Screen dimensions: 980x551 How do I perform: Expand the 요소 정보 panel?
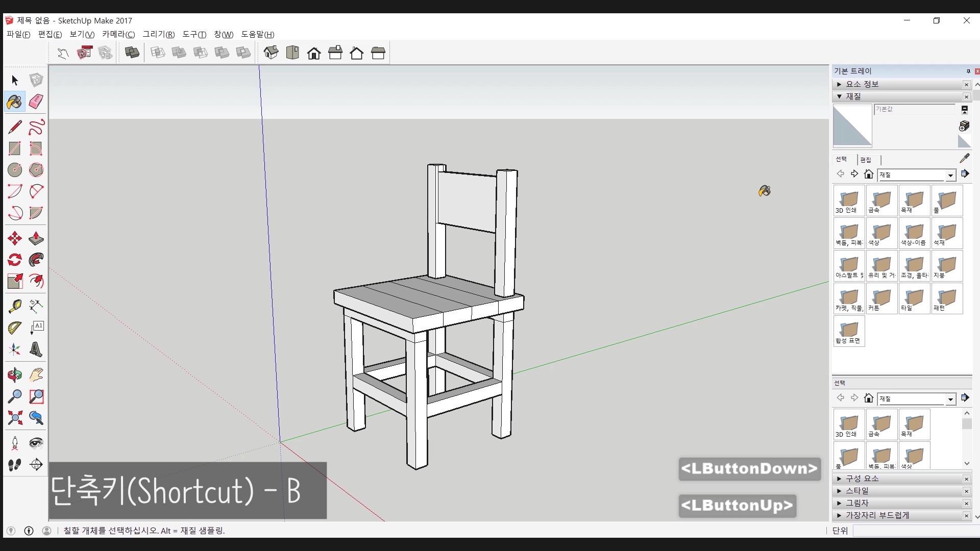[862, 84]
